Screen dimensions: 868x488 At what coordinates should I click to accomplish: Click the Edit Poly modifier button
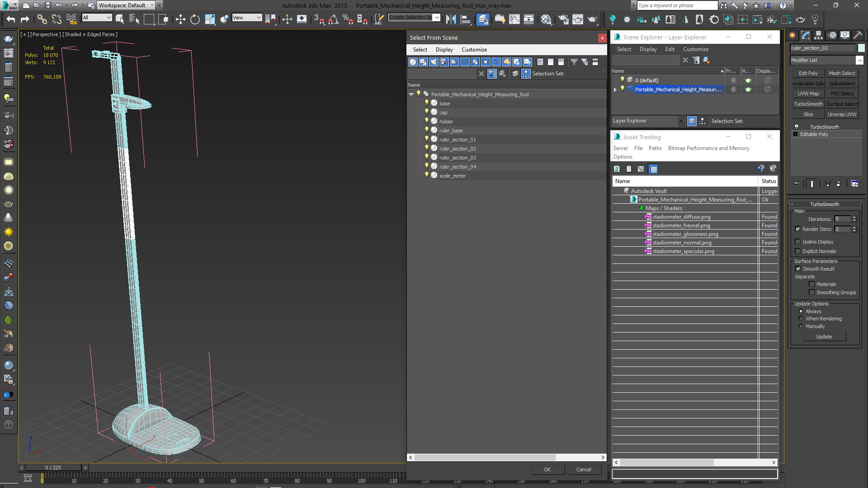point(808,73)
